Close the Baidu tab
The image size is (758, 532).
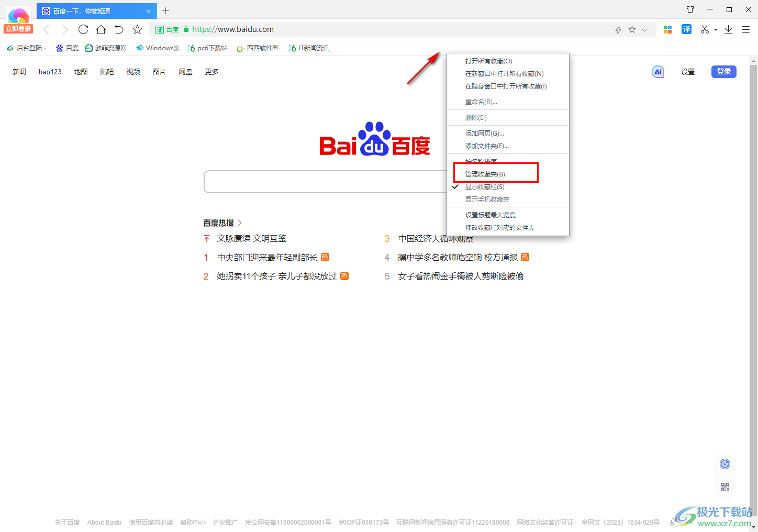point(148,11)
